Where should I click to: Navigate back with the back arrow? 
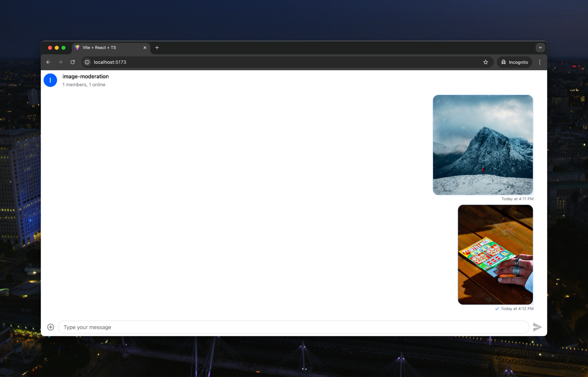click(48, 62)
